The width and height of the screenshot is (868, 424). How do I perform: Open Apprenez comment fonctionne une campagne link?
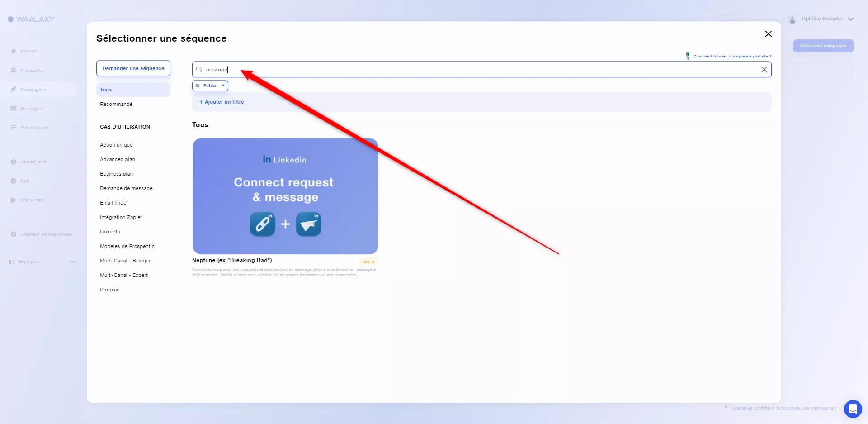point(784,408)
